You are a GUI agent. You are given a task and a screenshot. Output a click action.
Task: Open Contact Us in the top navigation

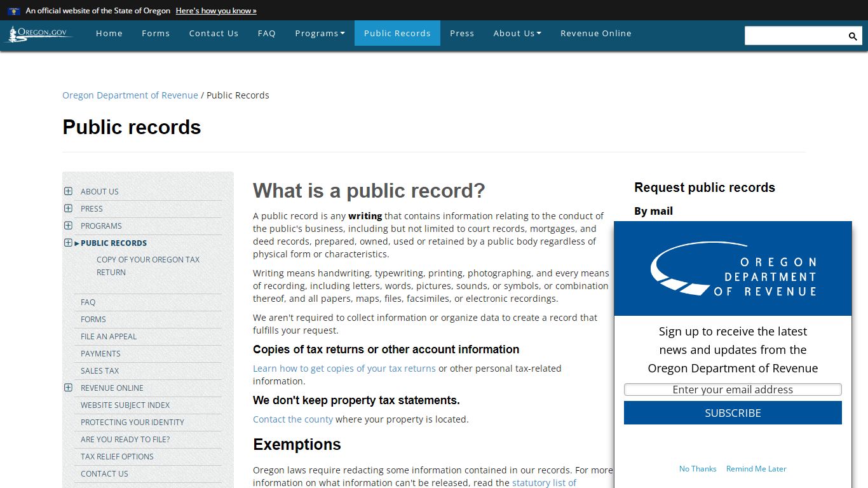pos(214,33)
